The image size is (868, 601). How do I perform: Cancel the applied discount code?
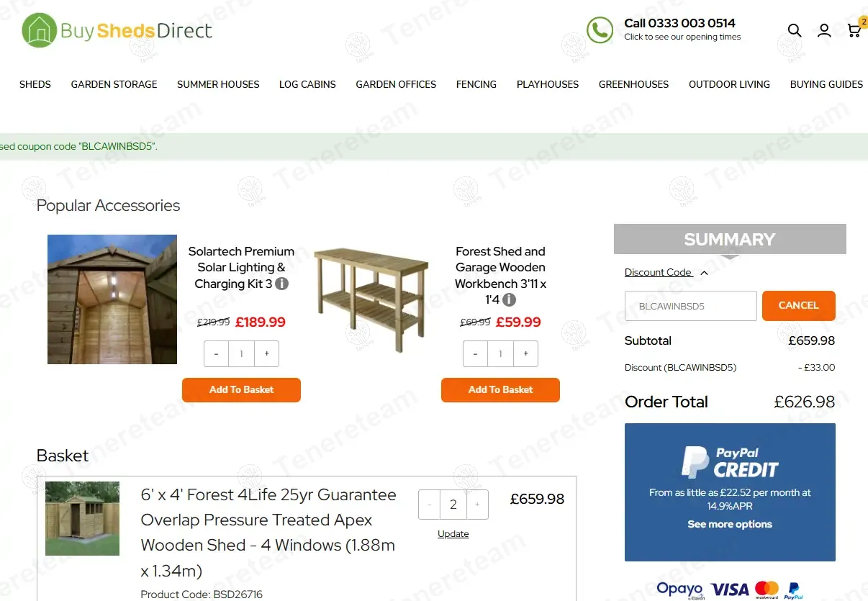pyautogui.click(x=799, y=305)
